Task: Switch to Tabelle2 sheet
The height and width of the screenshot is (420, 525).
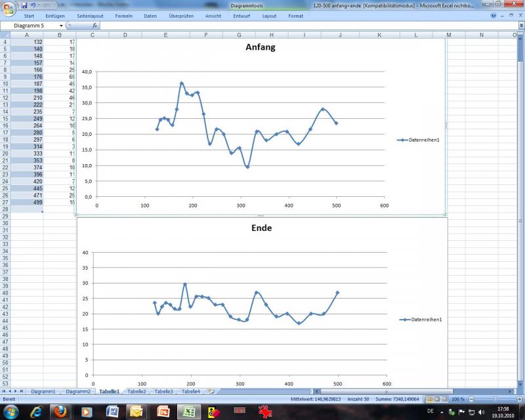Action: pos(136,391)
